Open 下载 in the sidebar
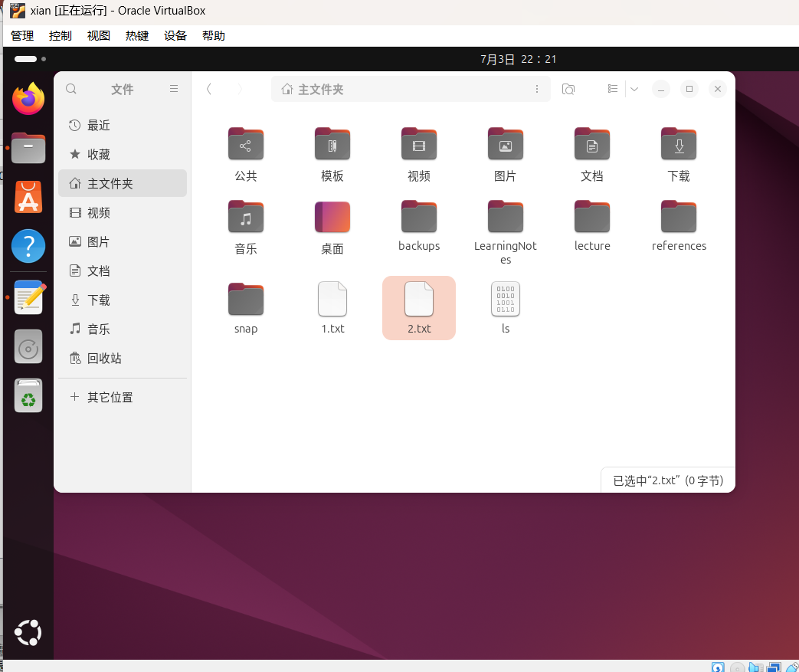799x672 pixels. pos(123,300)
